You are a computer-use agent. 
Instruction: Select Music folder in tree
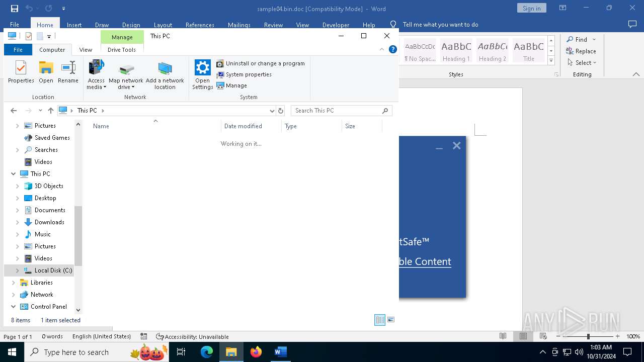click(x=43, y=234)
